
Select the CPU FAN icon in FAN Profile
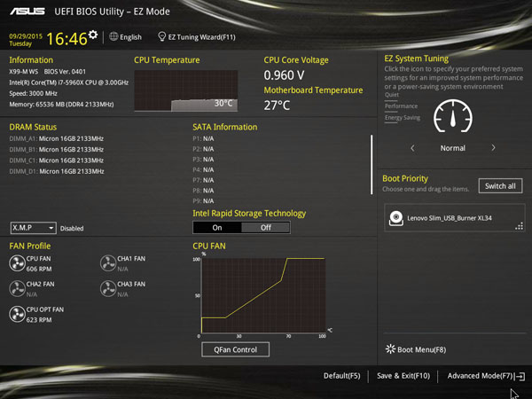(x=17, y=263)
